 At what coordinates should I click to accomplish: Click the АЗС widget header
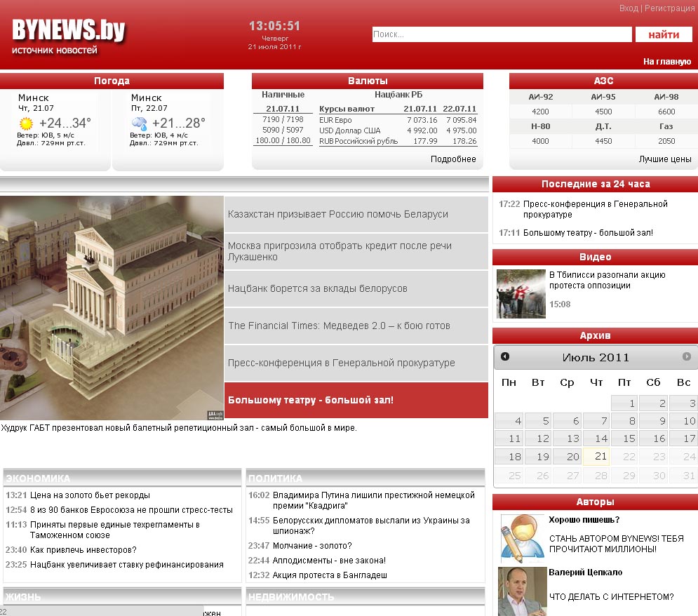(x=603, y=81)
